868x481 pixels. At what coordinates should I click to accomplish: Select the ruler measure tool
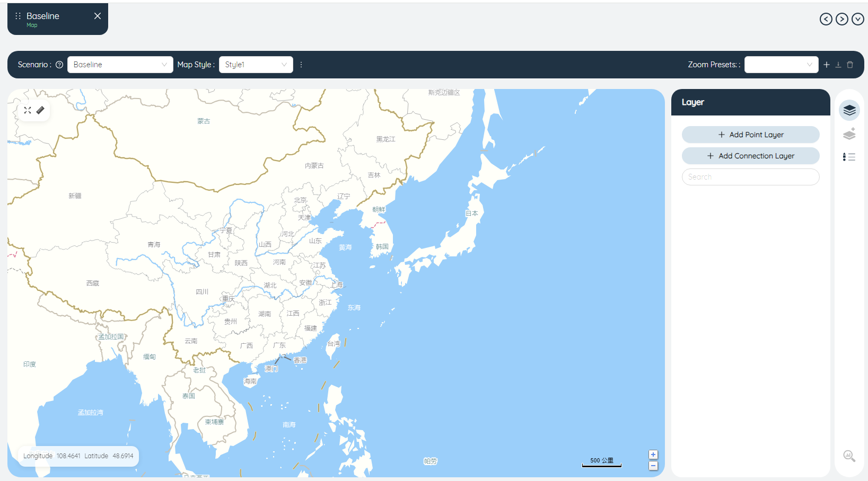click(40, 110)
